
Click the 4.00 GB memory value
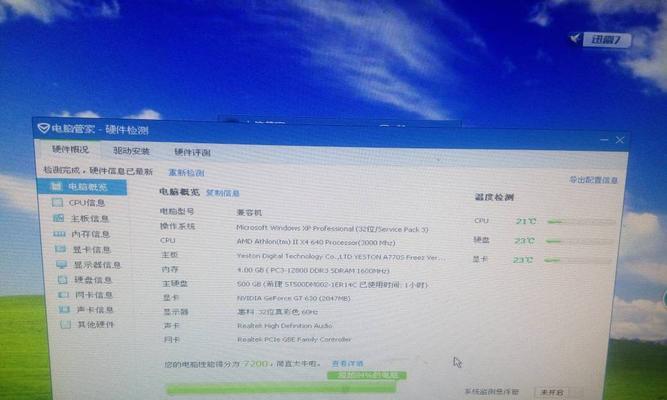[x=313, y=270]
